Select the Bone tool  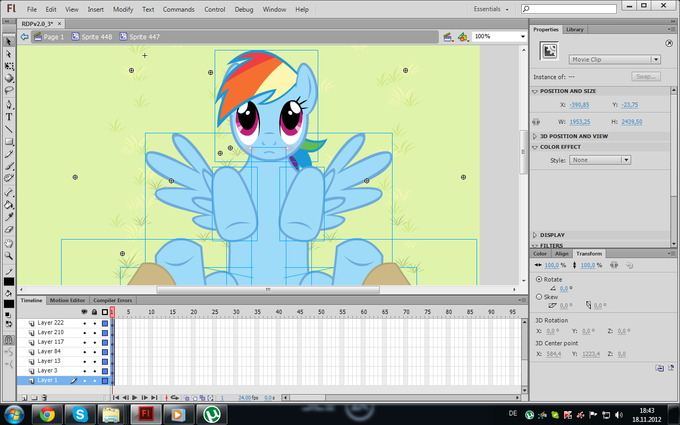click(8, 193)
